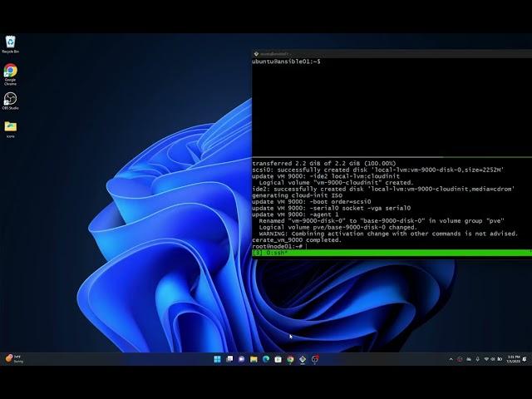Open the Google Chrome desktop shortcut
The width and height of the screenshot is (532, 399).
10,74
